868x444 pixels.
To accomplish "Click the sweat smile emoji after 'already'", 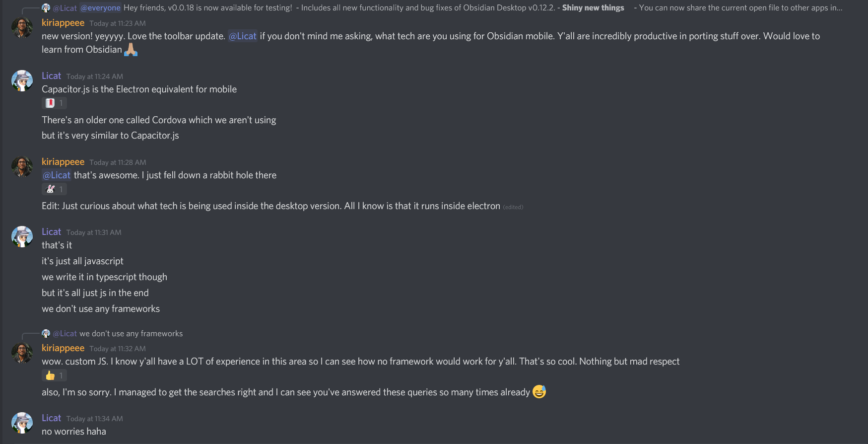I will 539,392.
